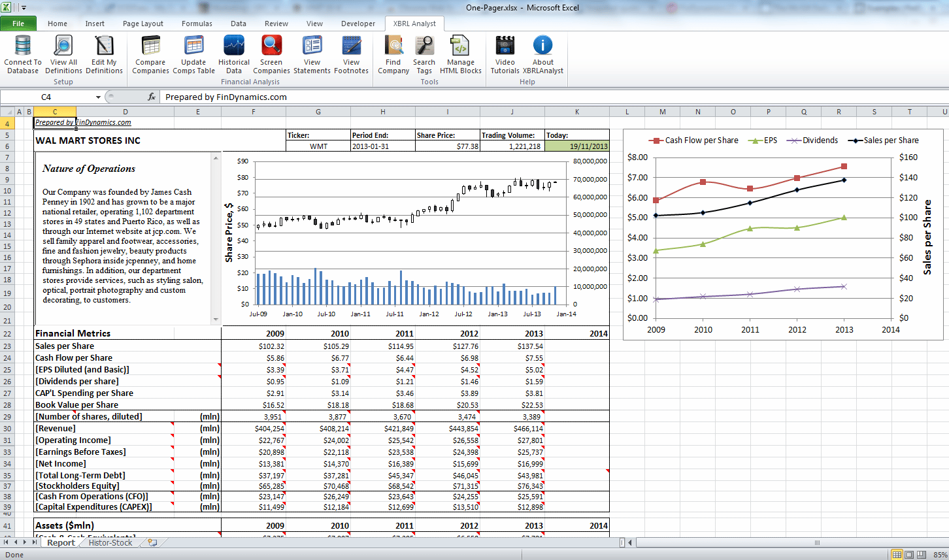Switch to Page Layout view in status bar
This screenshot has height=560, width=949.
[x=909, y=555]
